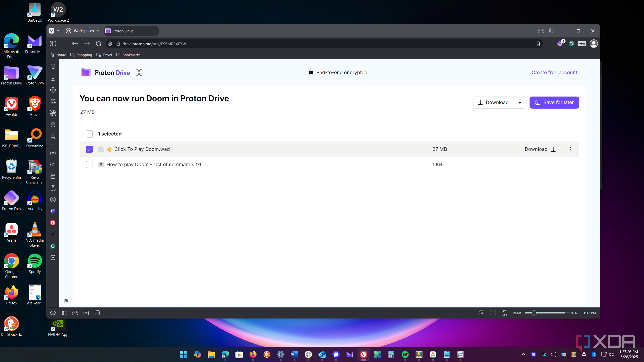Click Download in the Doom.wad row
The width and height of the screenshot is (644, 362).
coord(540,149)
